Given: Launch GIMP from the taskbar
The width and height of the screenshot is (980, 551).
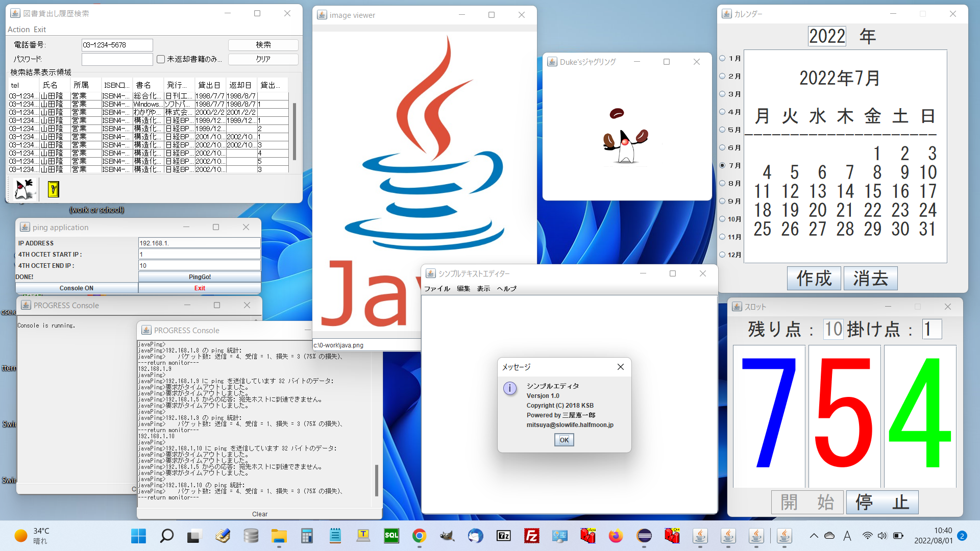Looking at the screenshot, I should pos(447,536).
